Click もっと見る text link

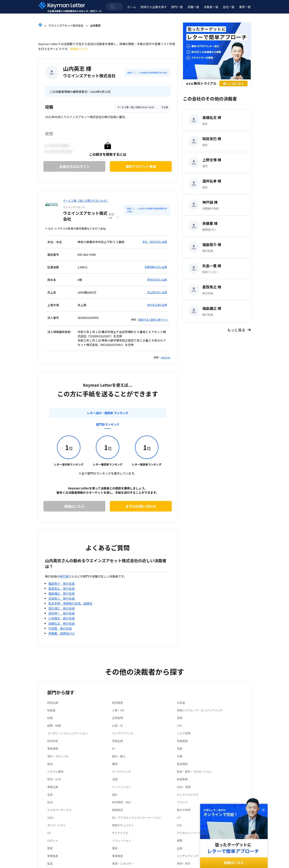(x=236, y=330)
